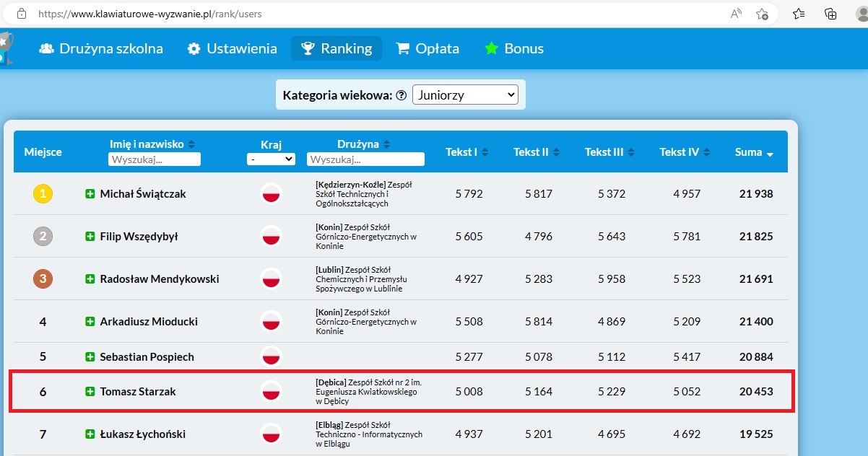Expand details for Filip Wszędybył
Image resolution: width=868 pixels, height=456 pixels.
[90, 237]
